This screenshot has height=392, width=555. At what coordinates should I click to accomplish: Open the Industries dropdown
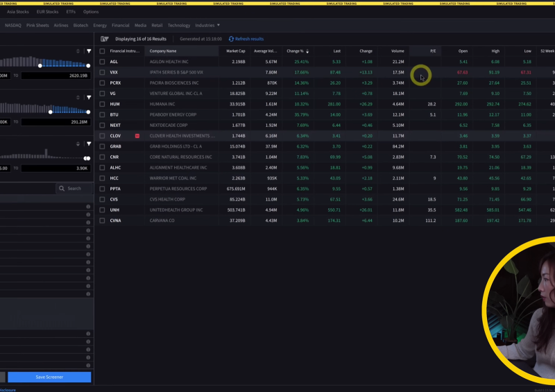click(207, 25)
